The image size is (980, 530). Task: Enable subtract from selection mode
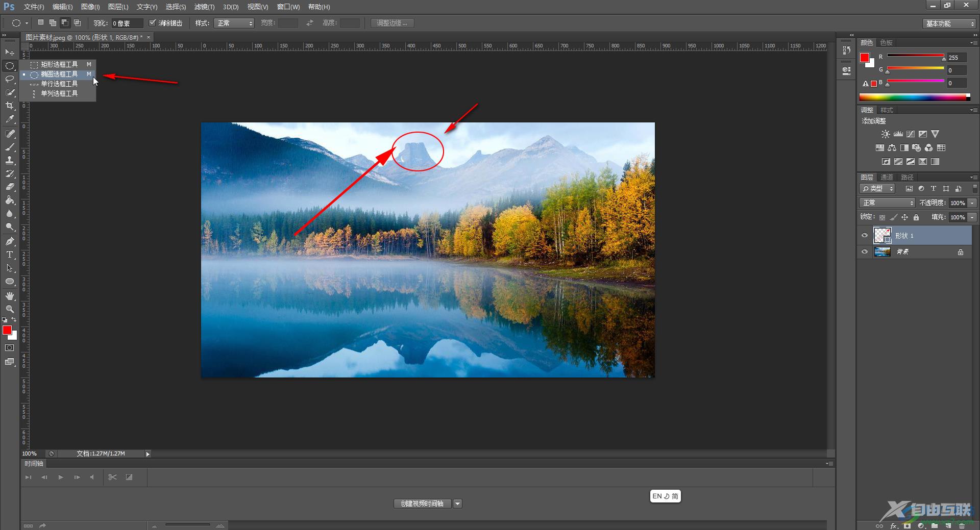pos(65,23)
